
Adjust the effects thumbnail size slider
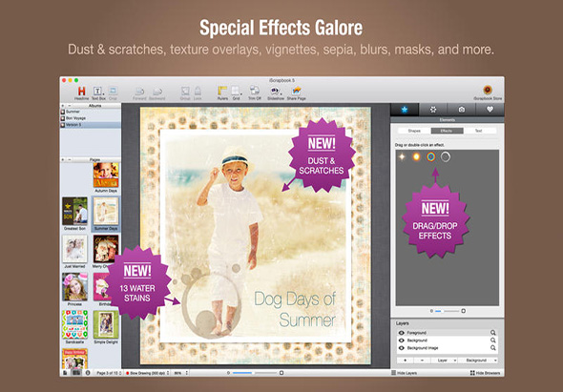pyautogui.click(x=448, y=311)
